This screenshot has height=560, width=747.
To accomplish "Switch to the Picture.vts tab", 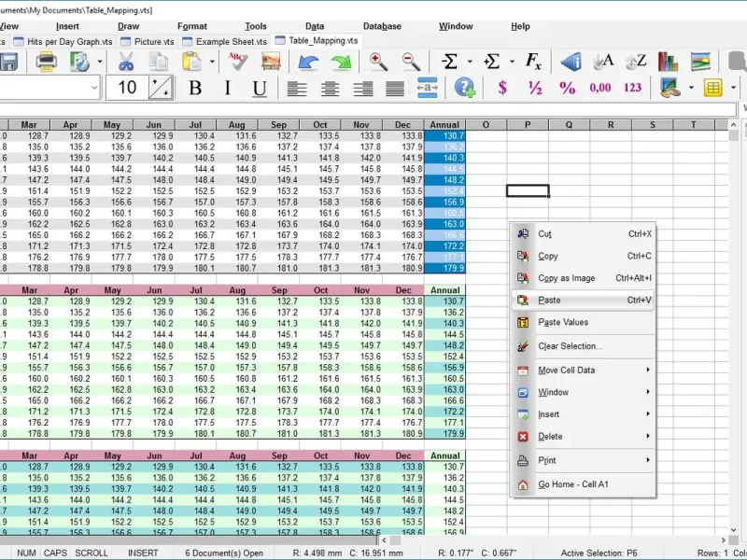I will pyautogui.click(x=148, y=41).
